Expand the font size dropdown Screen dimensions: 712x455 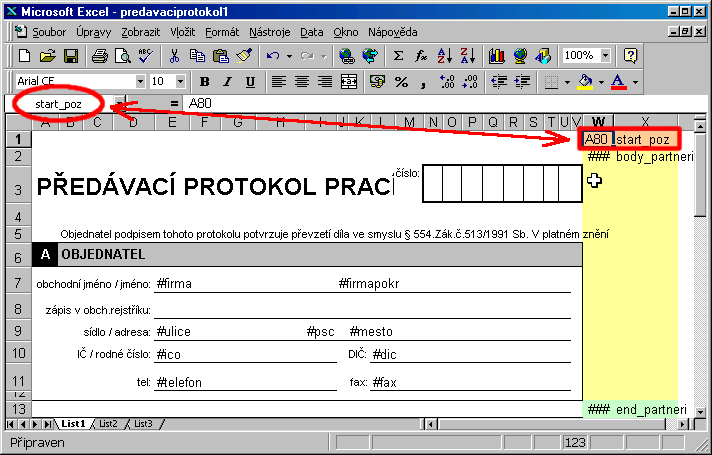coord(183,81)
